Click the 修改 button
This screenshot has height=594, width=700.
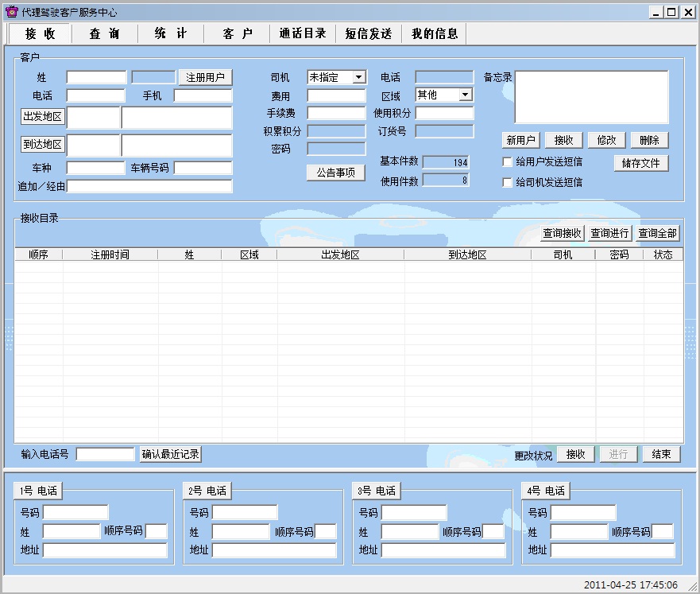coord(606,140)
